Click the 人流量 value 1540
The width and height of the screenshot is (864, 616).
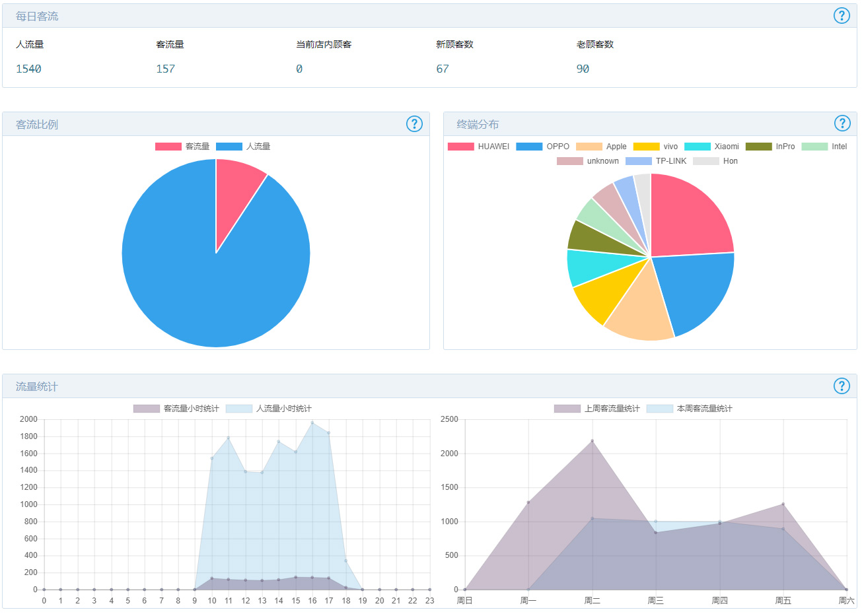coord(28,69)
